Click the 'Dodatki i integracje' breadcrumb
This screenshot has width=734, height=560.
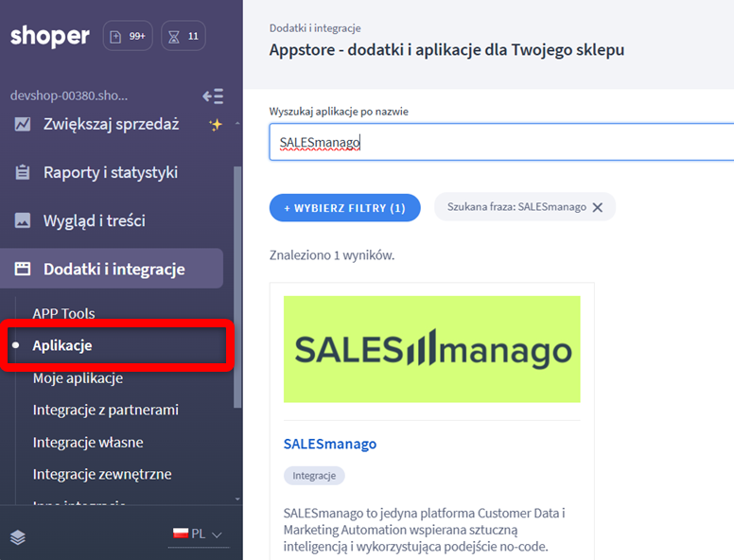315,28
